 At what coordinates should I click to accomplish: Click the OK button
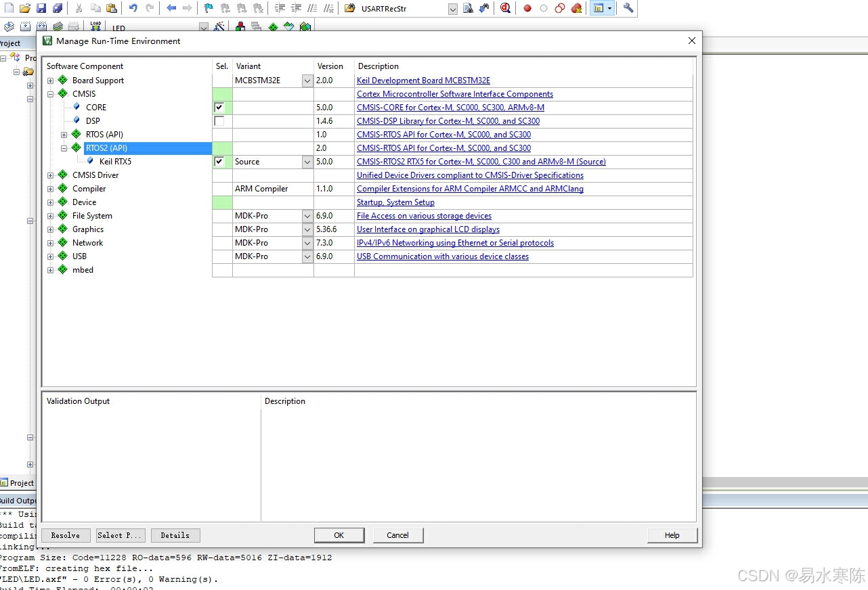(x=339, y=535)
